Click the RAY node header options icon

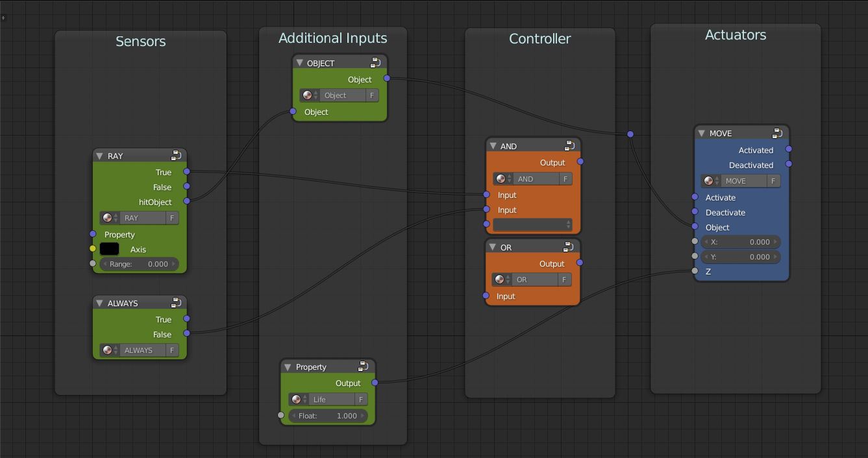pyautogui.click(x=176, y=156)
